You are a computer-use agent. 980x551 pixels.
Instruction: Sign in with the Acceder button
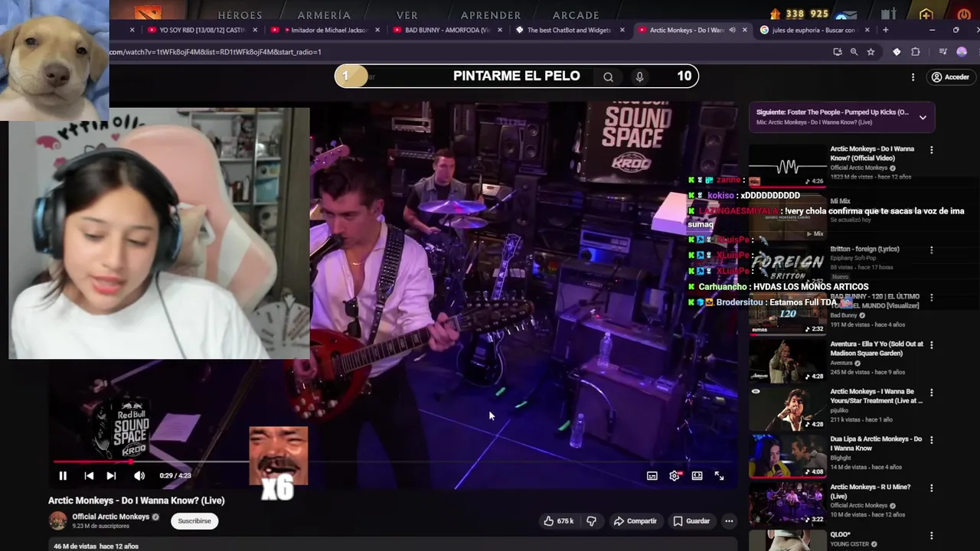tap(949, 77)
